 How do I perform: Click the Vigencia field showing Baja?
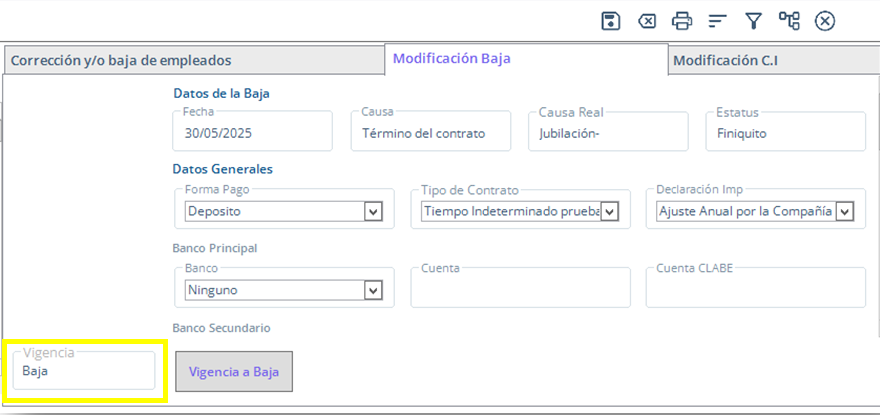pyautogui.click(x=84, y=371)
